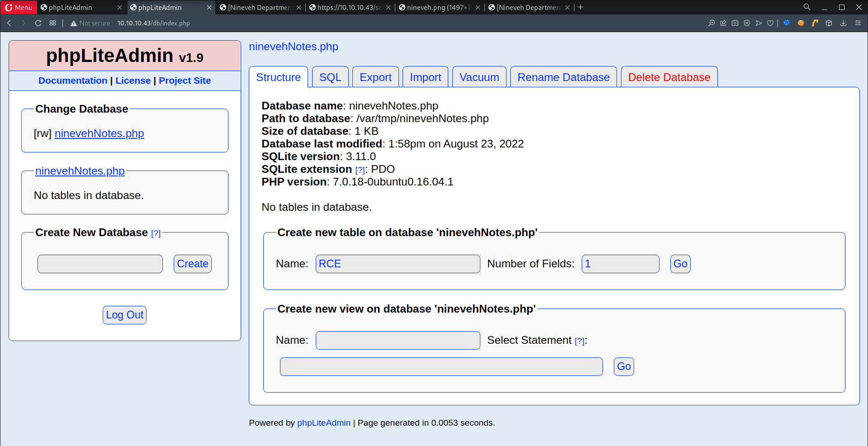This screenshot has height=446, width=868.
Task: Click the ninevehNotes.php heading link
Action: [x=294, y=47]
